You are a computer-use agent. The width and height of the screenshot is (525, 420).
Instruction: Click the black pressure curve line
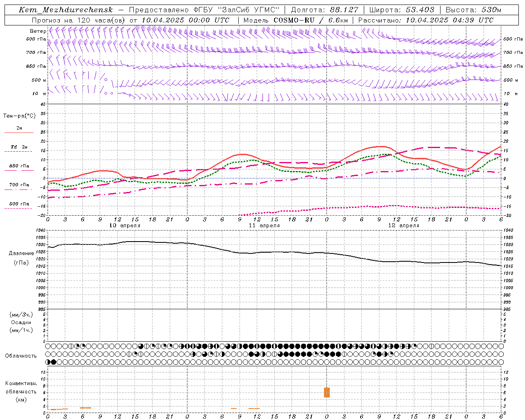click(274, 252)
